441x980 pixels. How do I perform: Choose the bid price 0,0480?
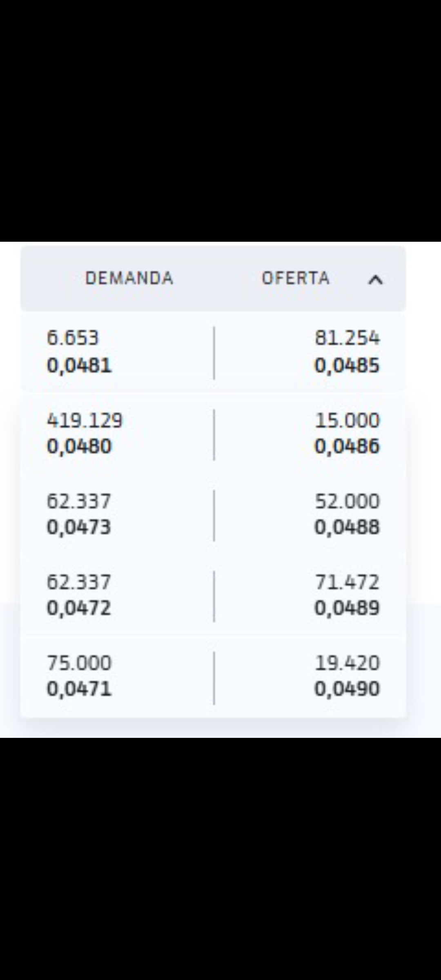(x=79, y=446)
